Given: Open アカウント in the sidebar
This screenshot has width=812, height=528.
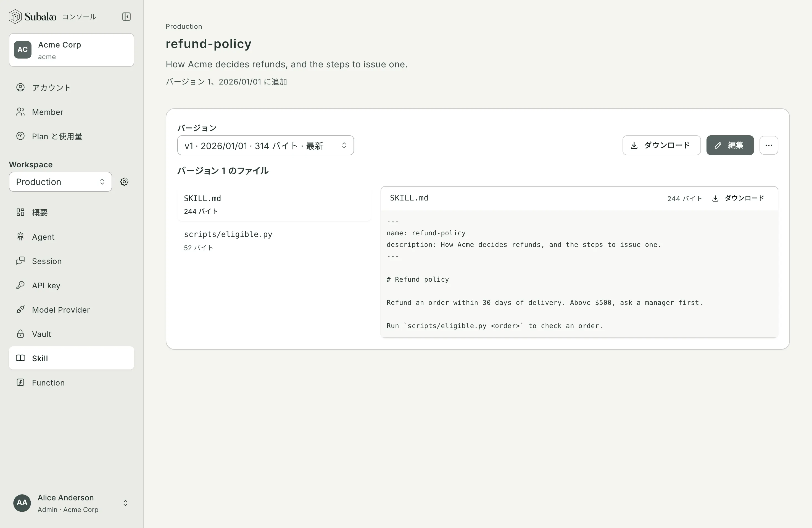Looking at the screenshot, I should pyautogui.click(x=71, y=88).
